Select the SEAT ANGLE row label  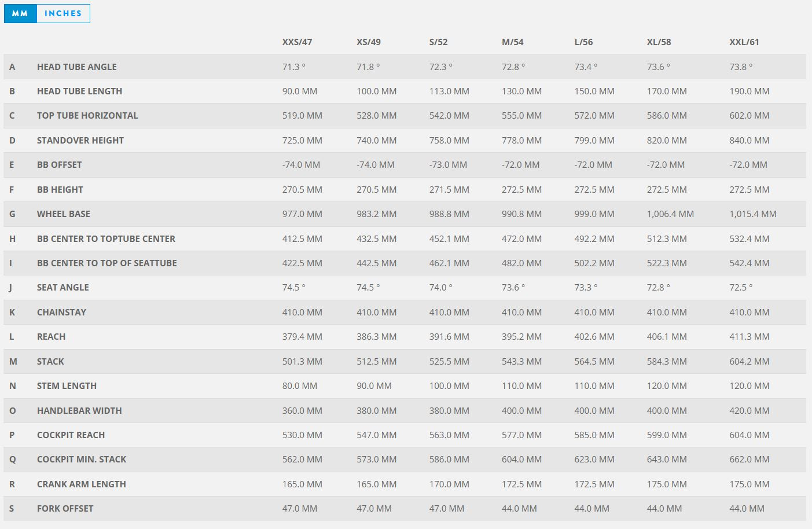point(63,288)
